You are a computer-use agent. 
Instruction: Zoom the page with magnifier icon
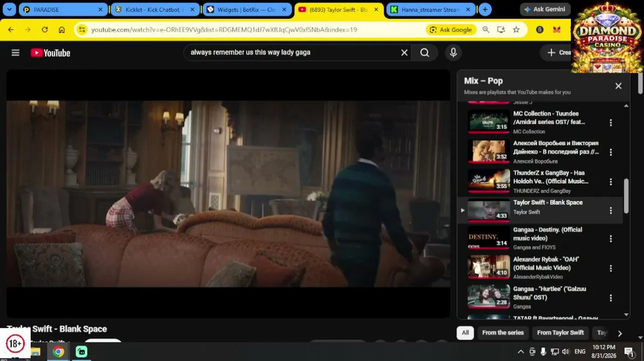(486, 30)
